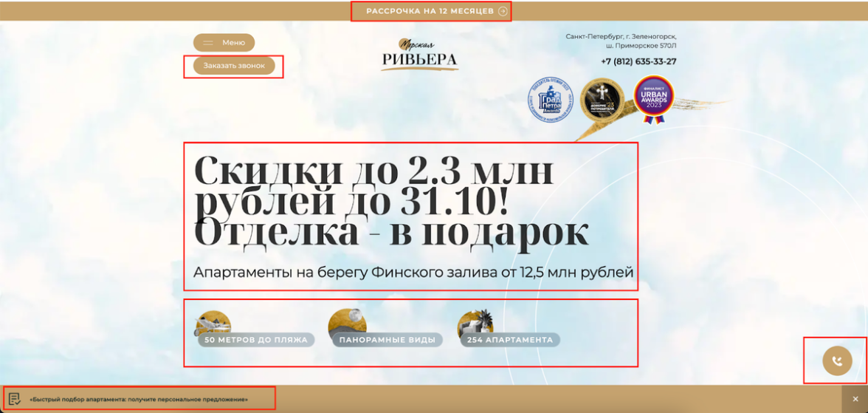Click the Urban Awards 2023 finalist badge
Screen dimensions: 868x413
coord(654,99)
